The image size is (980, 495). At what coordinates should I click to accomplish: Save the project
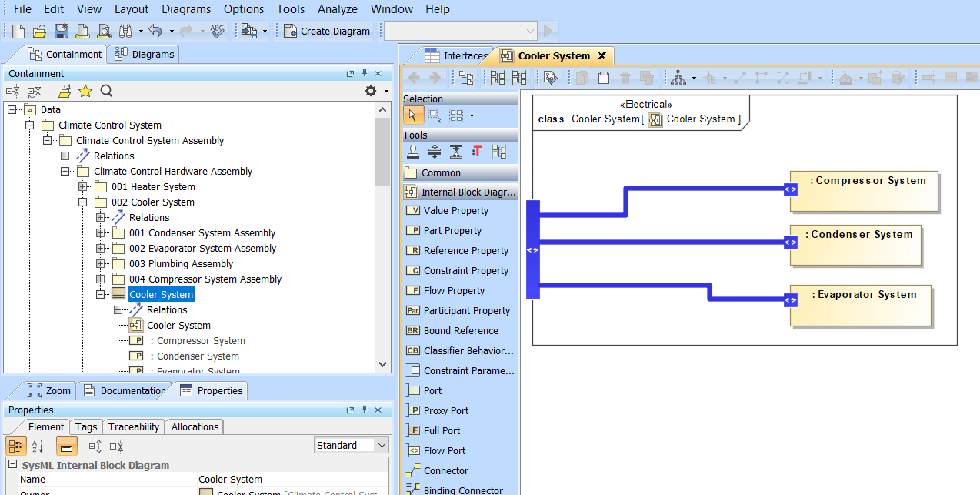pos(61,32)
